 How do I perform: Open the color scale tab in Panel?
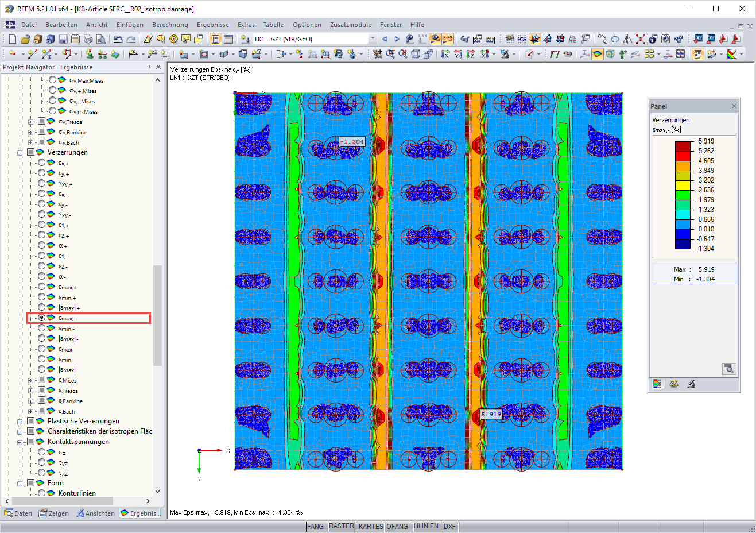[657, 384]
